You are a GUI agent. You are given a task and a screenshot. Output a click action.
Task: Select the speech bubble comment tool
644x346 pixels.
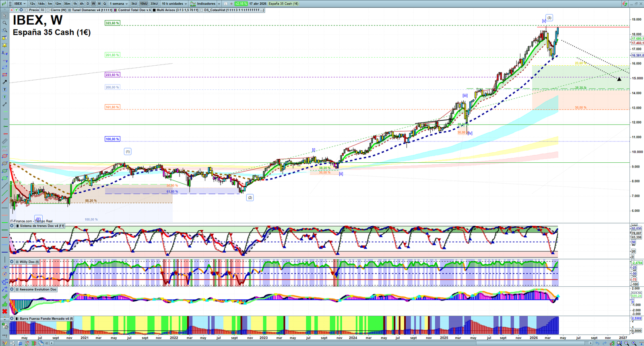[4, 97]
